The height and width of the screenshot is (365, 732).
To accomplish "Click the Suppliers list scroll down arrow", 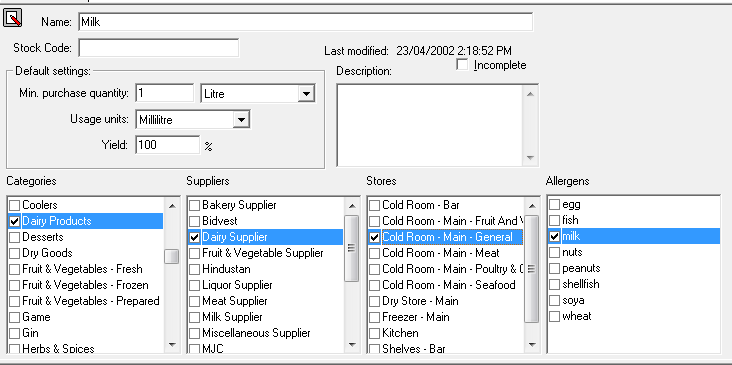I will (352, 345).
